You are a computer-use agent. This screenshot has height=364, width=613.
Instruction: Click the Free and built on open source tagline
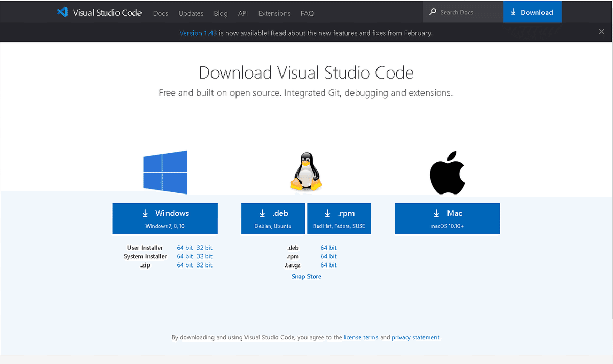[x=306, y=93]
